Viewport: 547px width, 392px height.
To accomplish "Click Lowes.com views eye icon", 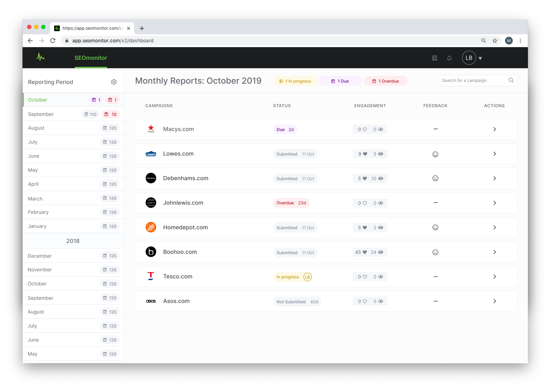I will point(381,154).
